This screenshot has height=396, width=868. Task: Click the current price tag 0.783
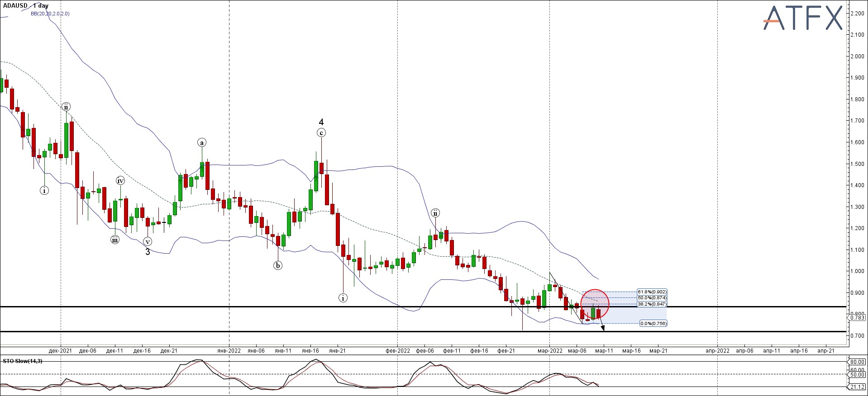[x=857, y=318]
